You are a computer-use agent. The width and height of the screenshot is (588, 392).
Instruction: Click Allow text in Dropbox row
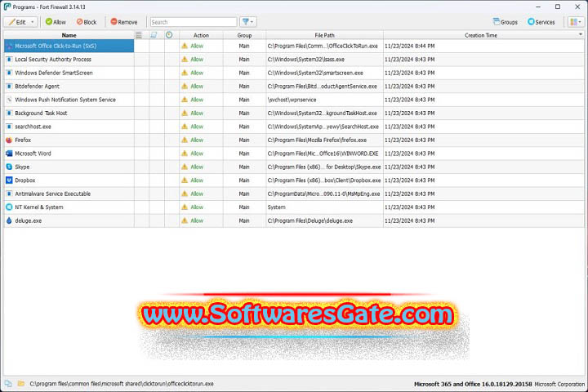[197, 180]
